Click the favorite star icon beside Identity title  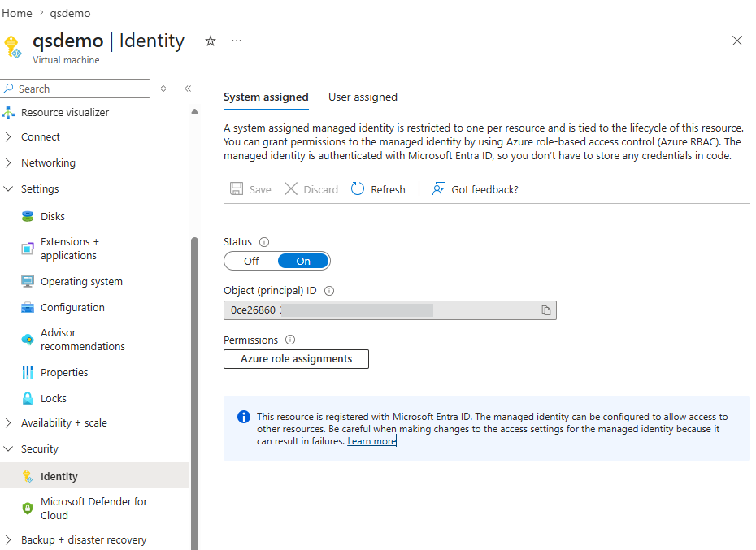(211, 41)
